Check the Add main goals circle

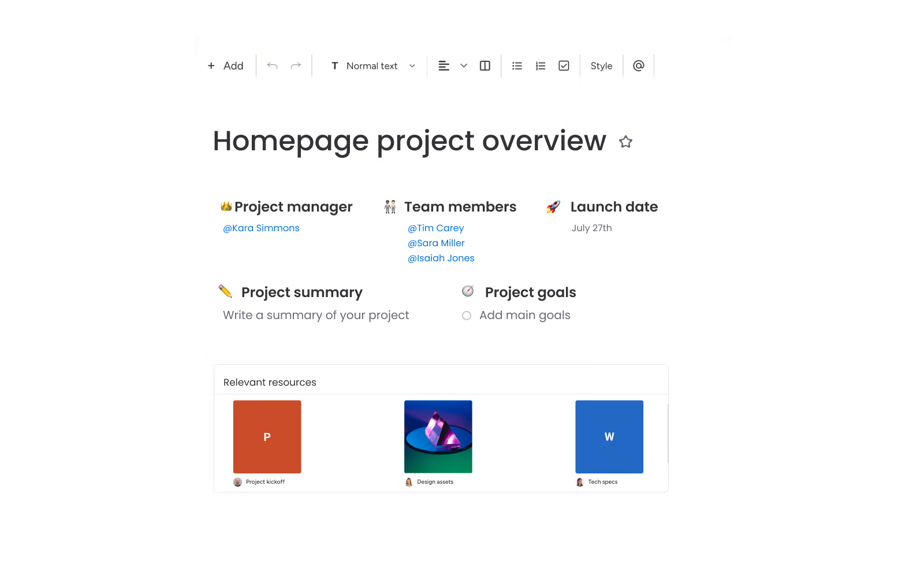[467, 316]
